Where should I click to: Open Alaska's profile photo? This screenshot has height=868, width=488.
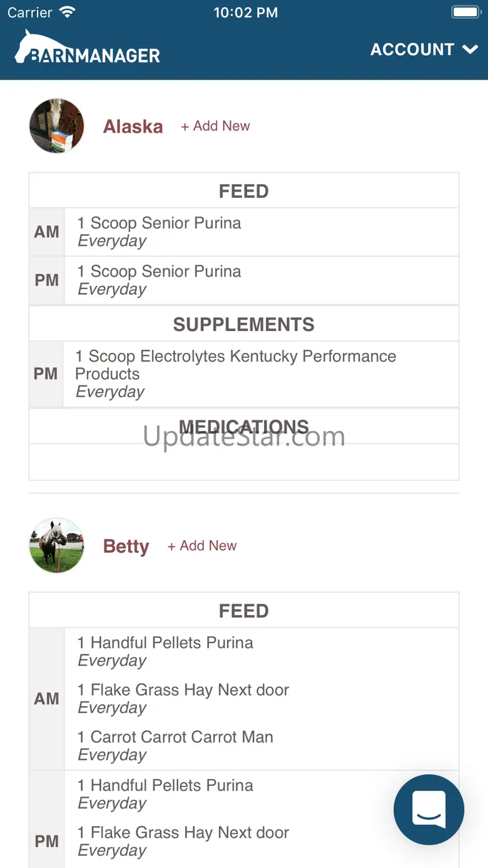click(57, 126)
